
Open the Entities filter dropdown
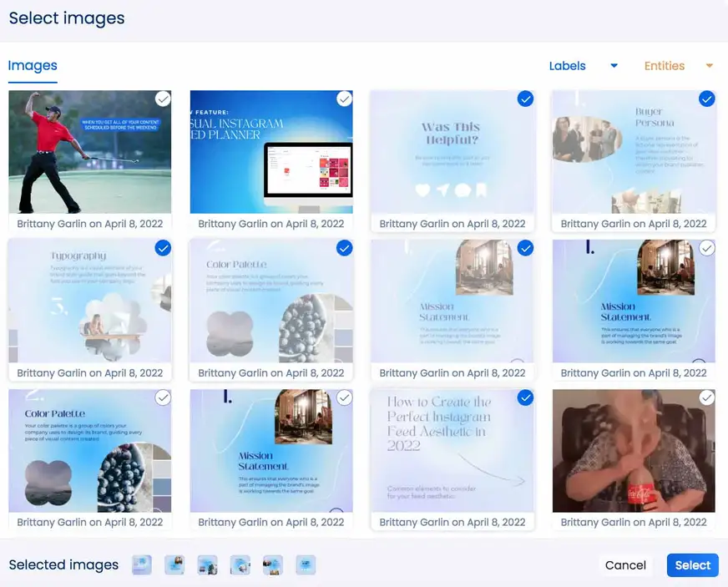665,65
